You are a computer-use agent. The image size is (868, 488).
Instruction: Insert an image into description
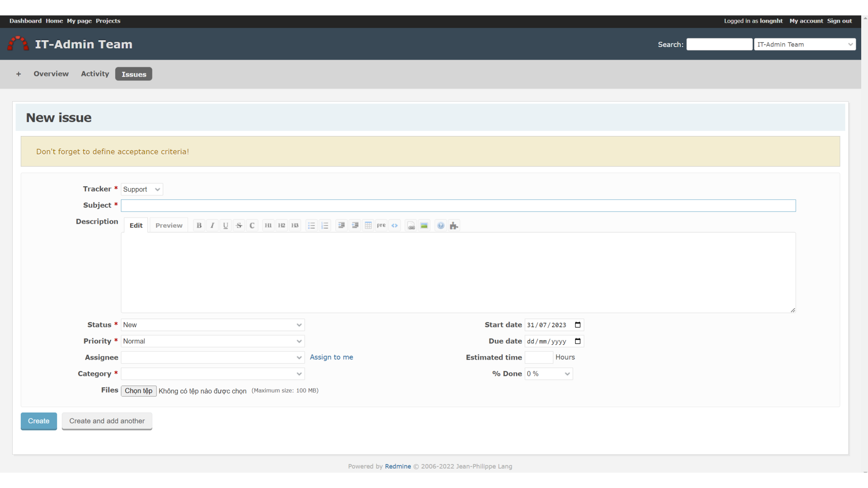[424, 225]
